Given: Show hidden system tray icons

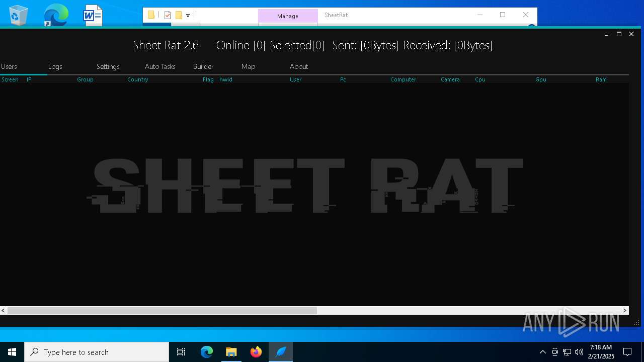Looking at the screenshot, I should 542,352.
